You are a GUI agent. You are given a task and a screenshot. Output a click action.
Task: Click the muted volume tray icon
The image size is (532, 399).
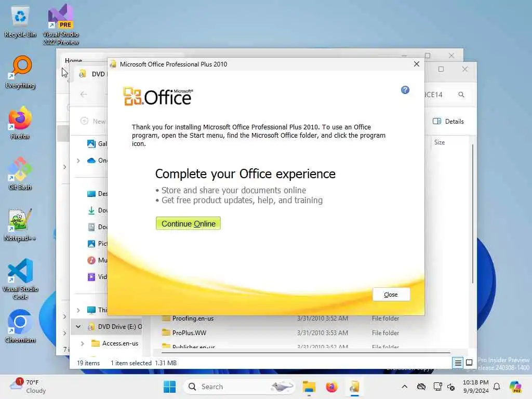(451, 387)
